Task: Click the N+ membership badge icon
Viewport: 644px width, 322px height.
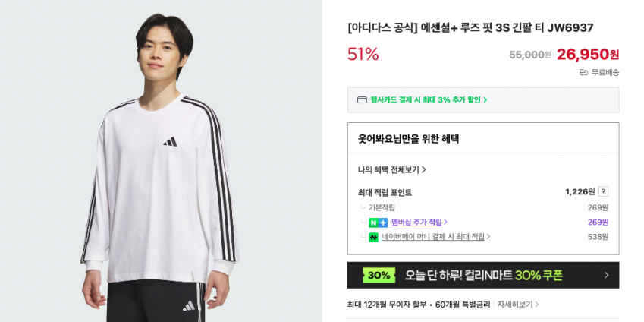Action: coord(378,223)
